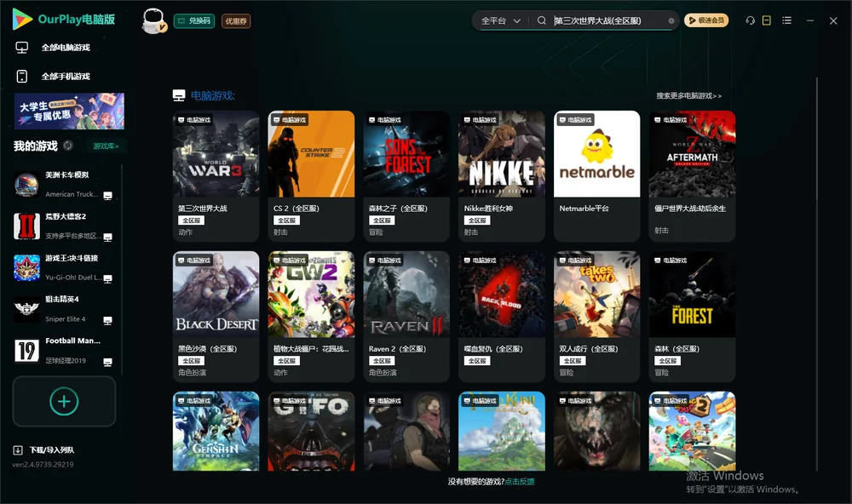Open 僵尸世界大战:劫后余生 Aftermath card
Image resolution: width=852 pixels, height=504 pixels.
pos(692,176)
